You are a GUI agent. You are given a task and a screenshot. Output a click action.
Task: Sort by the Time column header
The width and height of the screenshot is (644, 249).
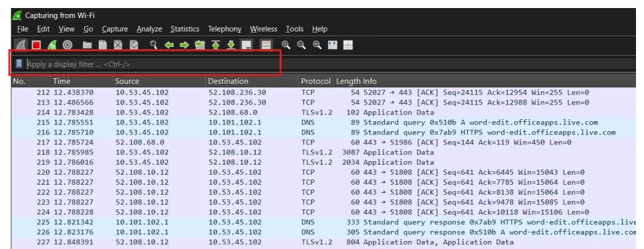click(x=82, y=81)
